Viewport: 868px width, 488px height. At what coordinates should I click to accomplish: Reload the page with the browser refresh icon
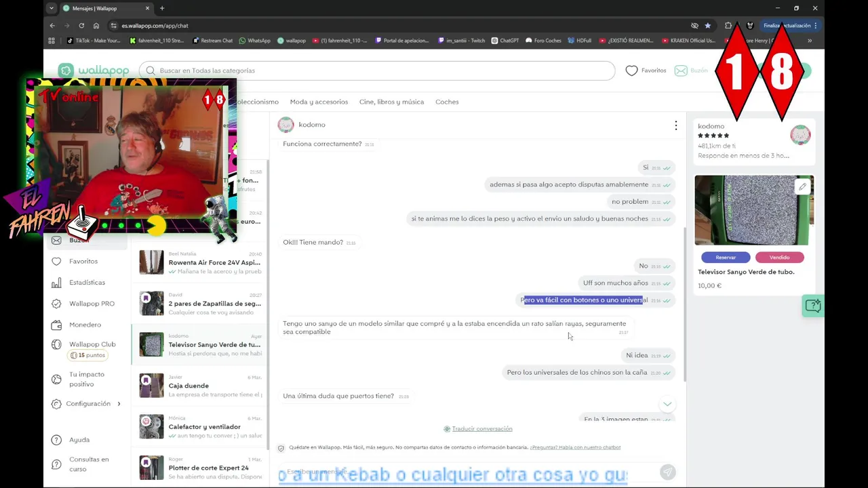81,26
